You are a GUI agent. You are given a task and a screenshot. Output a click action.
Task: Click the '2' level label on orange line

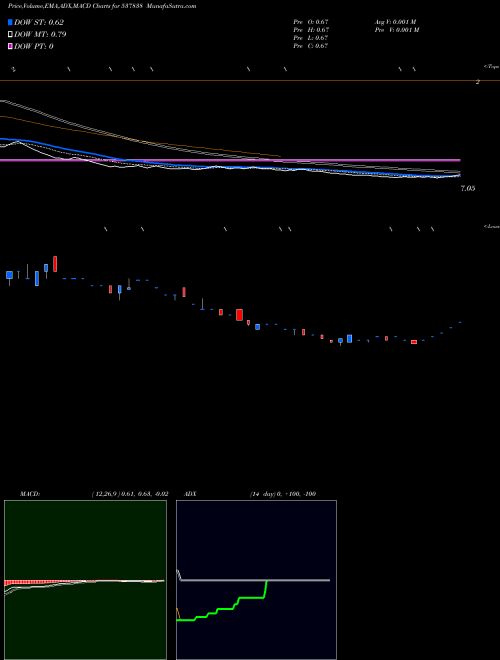(x=478, y=82)
